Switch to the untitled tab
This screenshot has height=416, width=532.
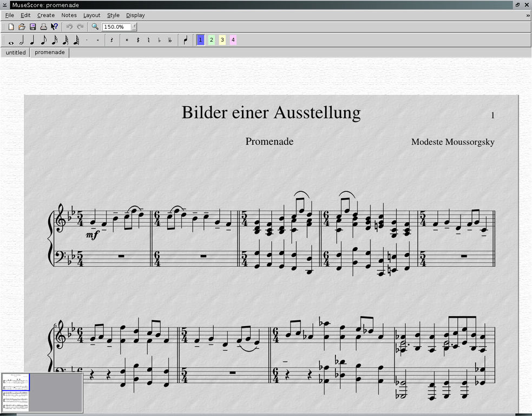click(16, 53)
